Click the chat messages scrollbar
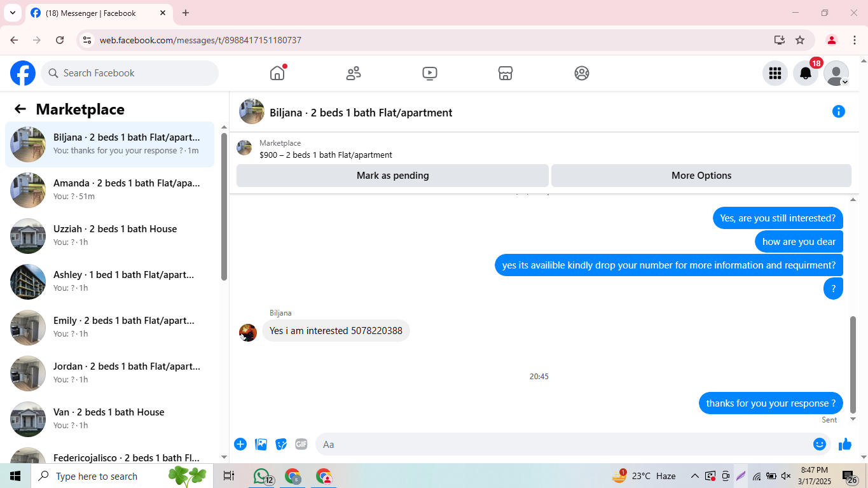 [x=853, y=365]
